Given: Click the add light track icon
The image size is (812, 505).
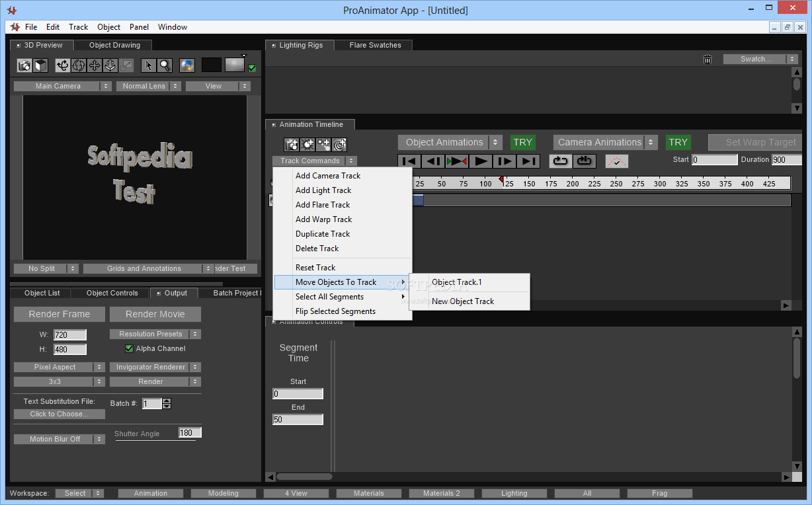Looking at the screenshot, I should (x=307, y=145).
